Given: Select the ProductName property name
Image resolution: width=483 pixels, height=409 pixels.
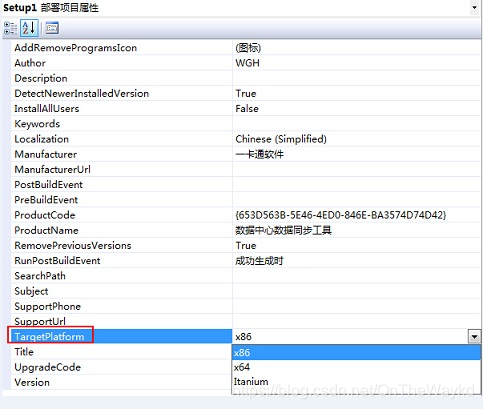Looking at the screenshot, I should click(46, 230).
